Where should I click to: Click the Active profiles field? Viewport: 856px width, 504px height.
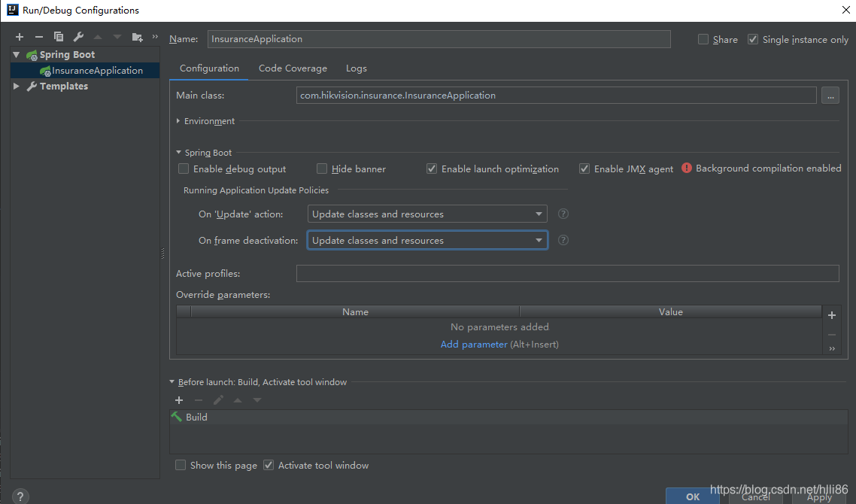pyautogui.click(x=568, y=274)
